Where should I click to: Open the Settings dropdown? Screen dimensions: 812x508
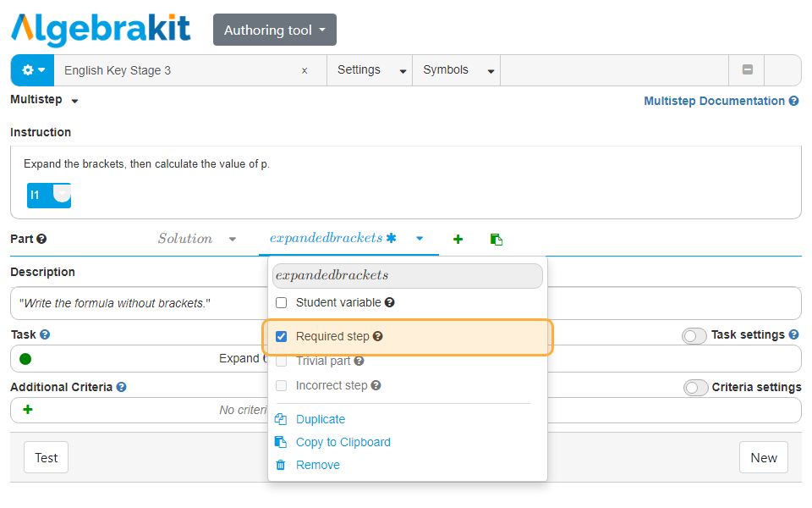tap(369, 70)
